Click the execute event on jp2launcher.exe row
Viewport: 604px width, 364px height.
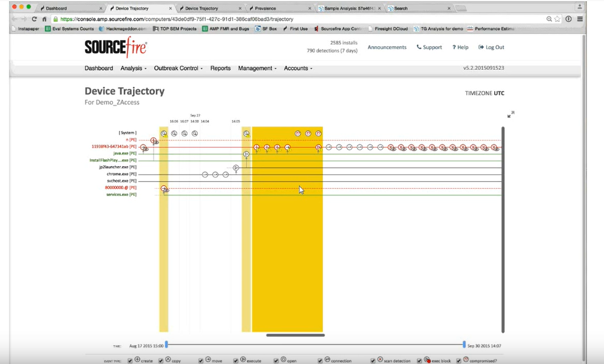[x=236, y=168]
